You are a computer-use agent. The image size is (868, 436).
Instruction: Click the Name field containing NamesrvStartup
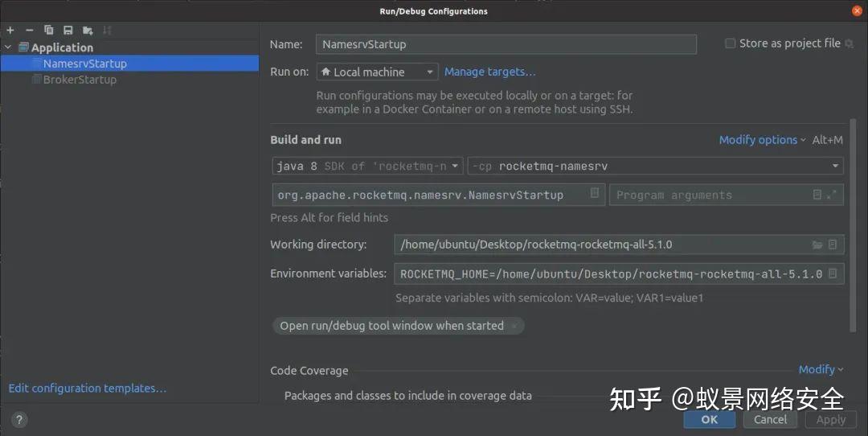pyautogui.click(x=506, y=44)
